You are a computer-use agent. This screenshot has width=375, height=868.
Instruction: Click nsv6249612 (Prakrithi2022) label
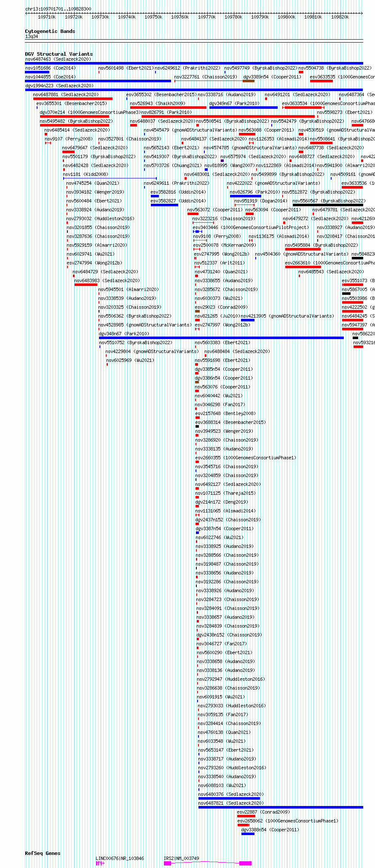[x=187, y=68]
